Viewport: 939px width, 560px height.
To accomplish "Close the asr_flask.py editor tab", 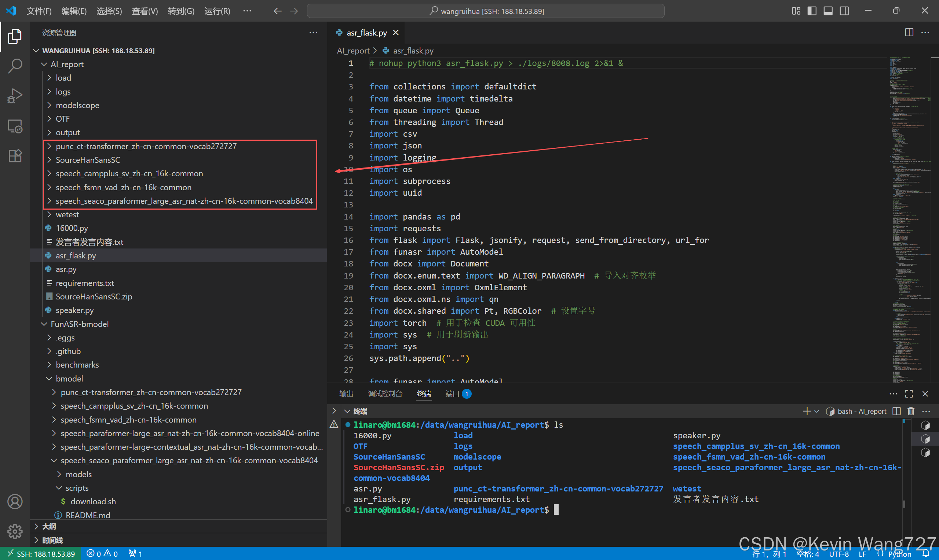I will coord(396,33).
